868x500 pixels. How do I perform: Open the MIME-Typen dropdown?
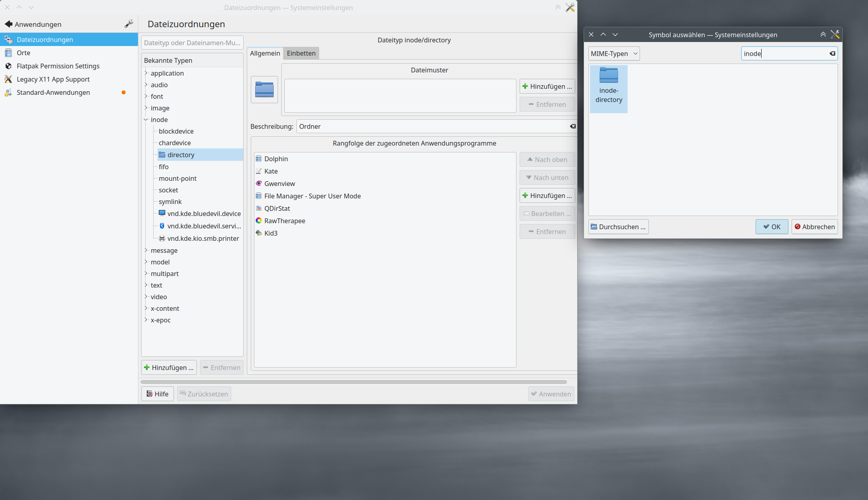[614, 54]
